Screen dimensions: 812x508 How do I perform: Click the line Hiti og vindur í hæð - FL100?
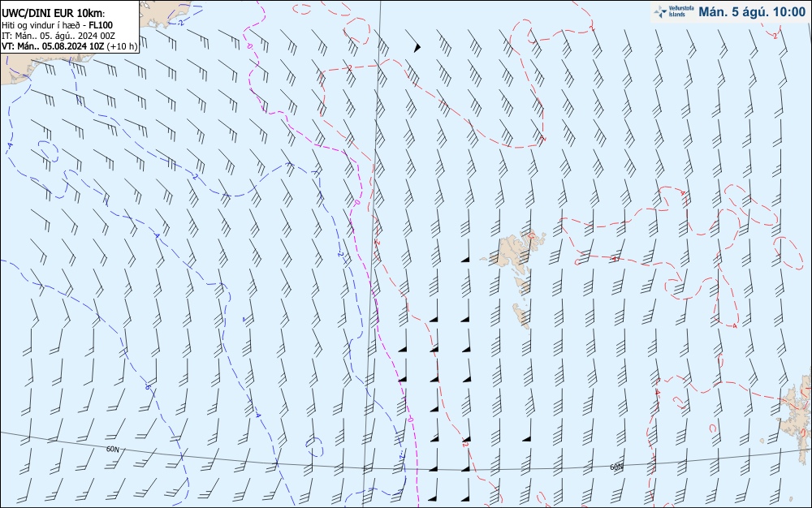58,25
